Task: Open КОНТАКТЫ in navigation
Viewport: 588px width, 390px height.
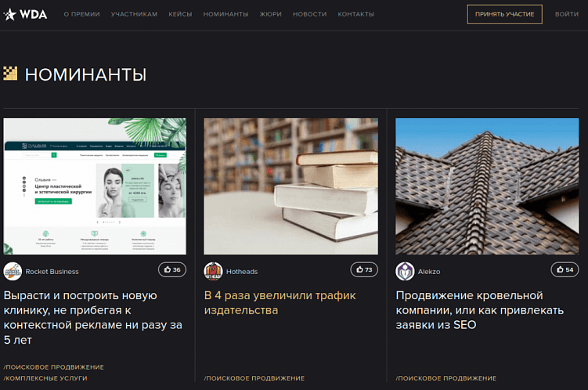Action: tap(356, 14)
